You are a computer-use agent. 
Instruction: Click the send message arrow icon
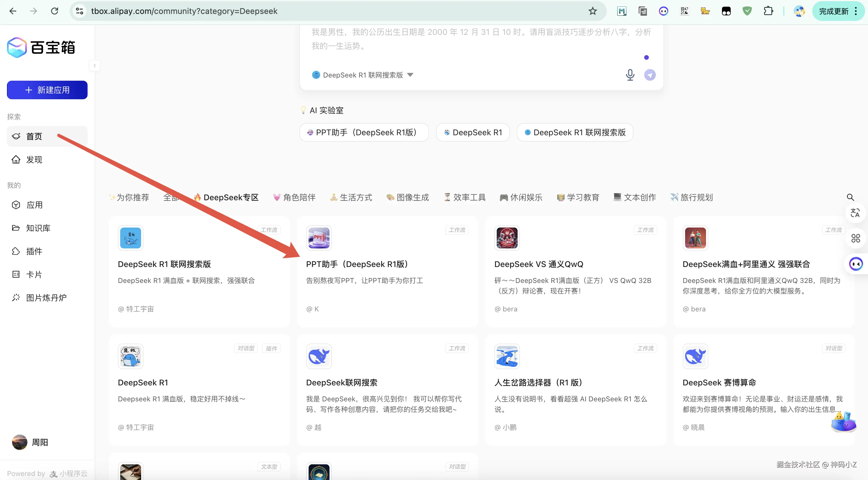click(x=650, y=75)
